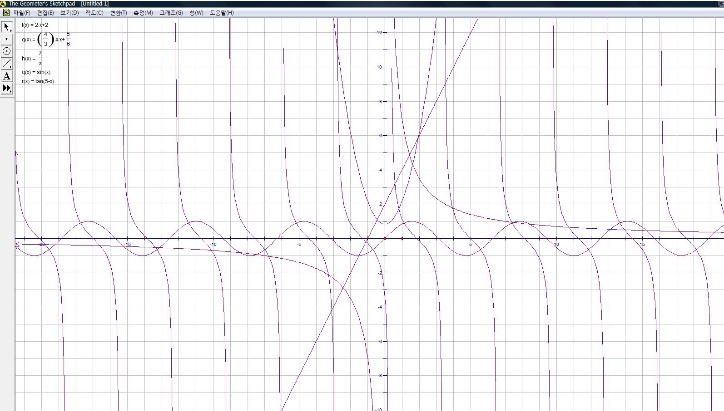
Task: Select the red unit point right of the origin
Action: (402, 239)
